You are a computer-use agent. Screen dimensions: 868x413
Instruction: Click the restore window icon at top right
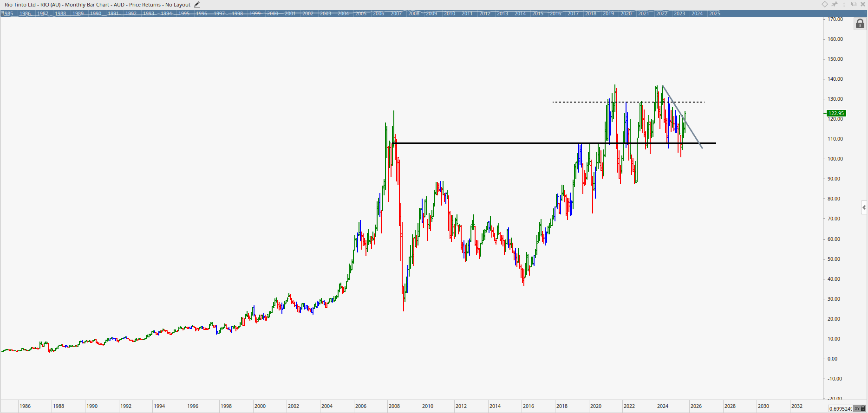(854, 4)
